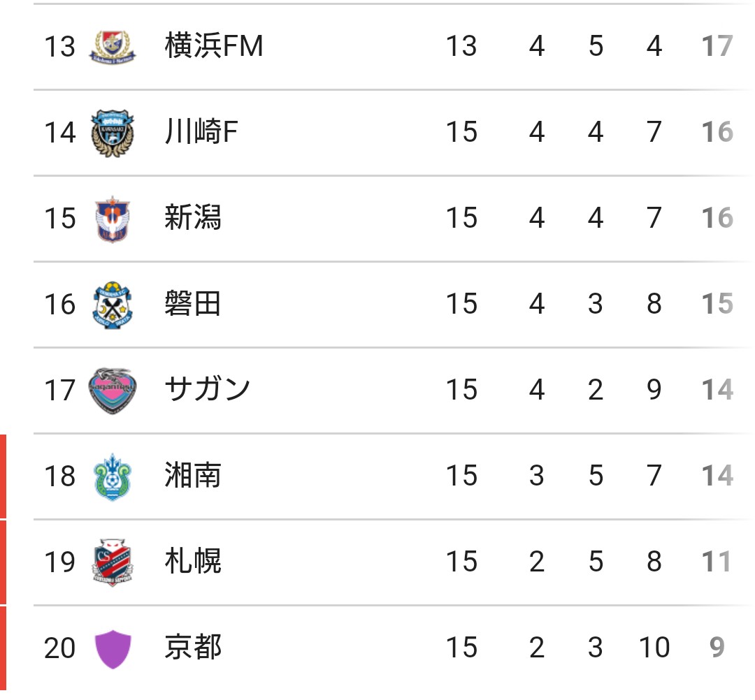755x700 pixels.
Task: Open the 横浜FM team name
Action: (x=214, y=45)
